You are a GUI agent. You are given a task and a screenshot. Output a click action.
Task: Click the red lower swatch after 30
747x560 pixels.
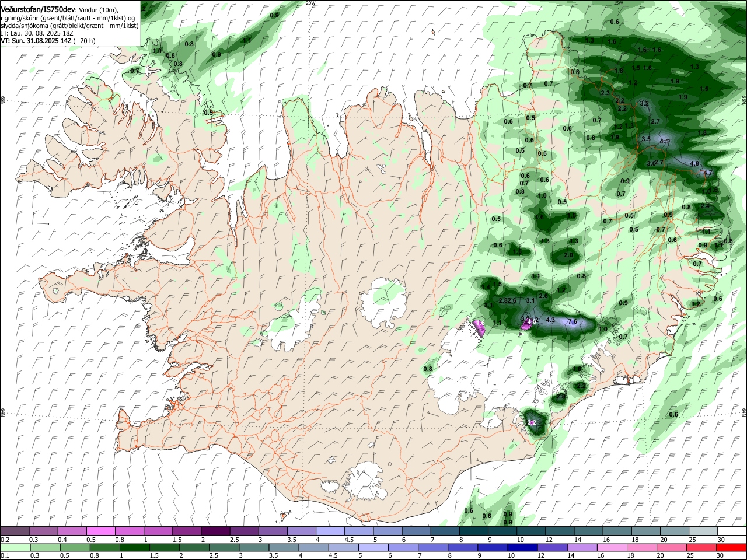coord(731,548)
